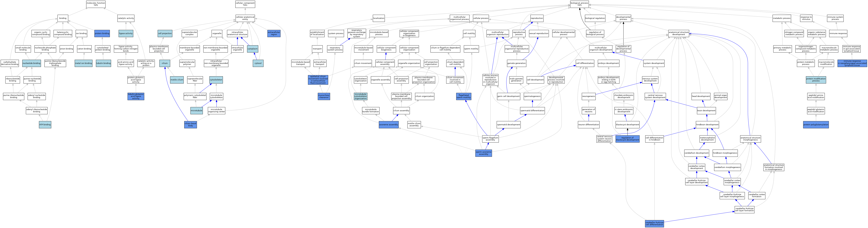Select 'germ cell development' node

[x=508, y=96]
